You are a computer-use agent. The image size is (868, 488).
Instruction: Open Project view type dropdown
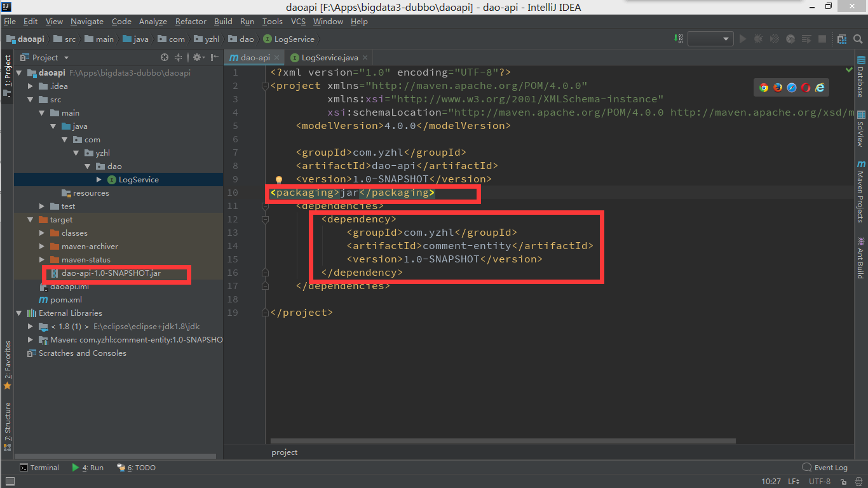point(44,57)
